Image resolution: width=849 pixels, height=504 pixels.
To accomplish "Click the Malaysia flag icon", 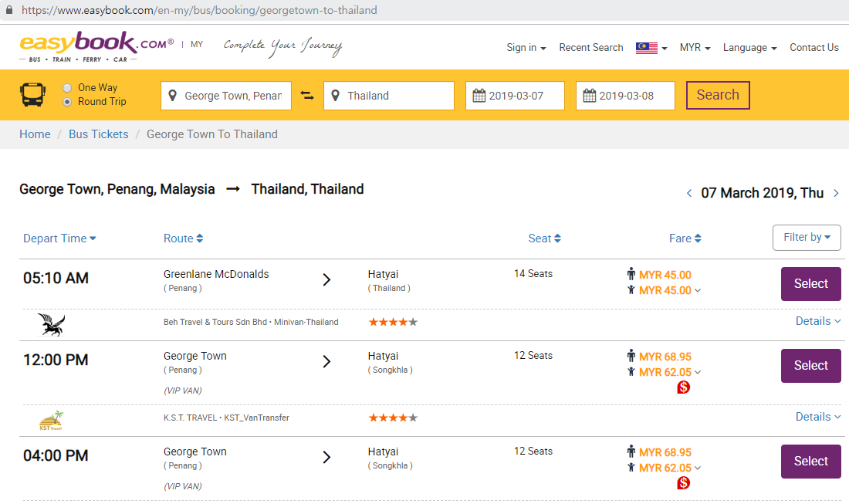I will coord(647,48).
